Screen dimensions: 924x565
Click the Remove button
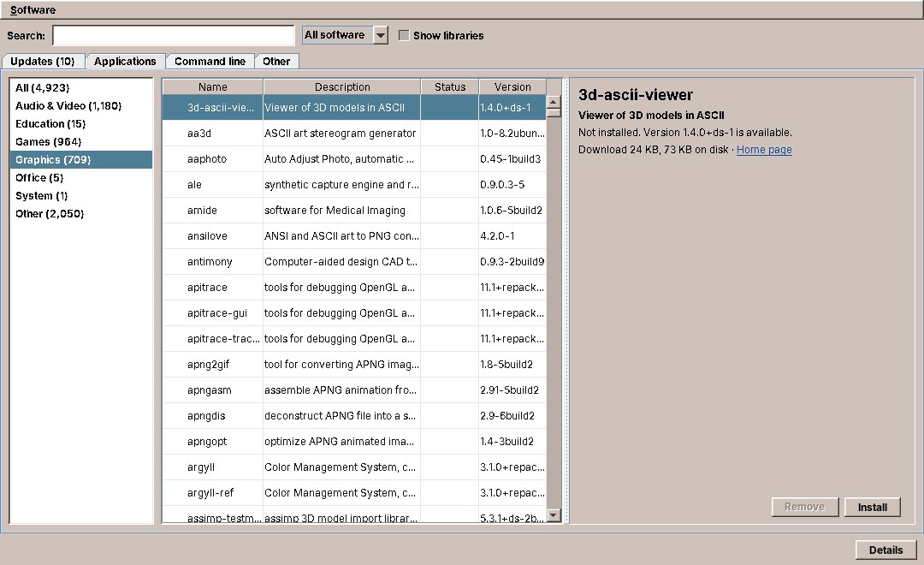[x=804, y=507]
